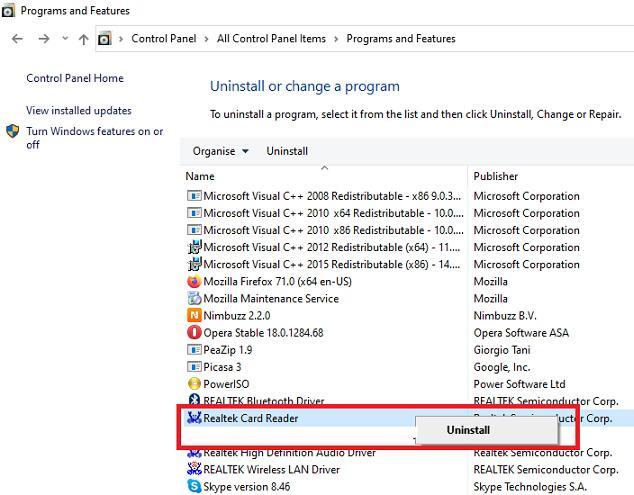The height and width of the screenshot is (495, 634).
Task: Expand the Control Panel breadcrumb arrow
Action: tap(208, 39)
